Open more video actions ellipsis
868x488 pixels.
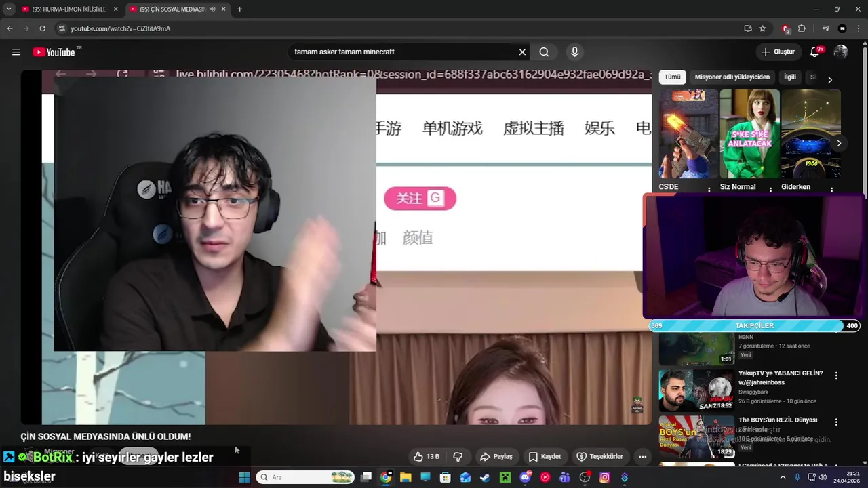642,457
